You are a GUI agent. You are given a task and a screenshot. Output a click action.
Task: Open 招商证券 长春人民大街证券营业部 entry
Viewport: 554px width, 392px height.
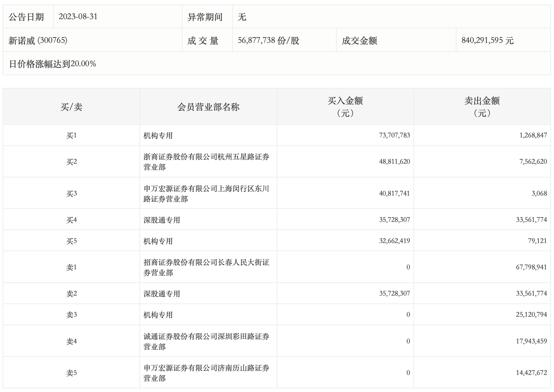click(x=206, y=268)
